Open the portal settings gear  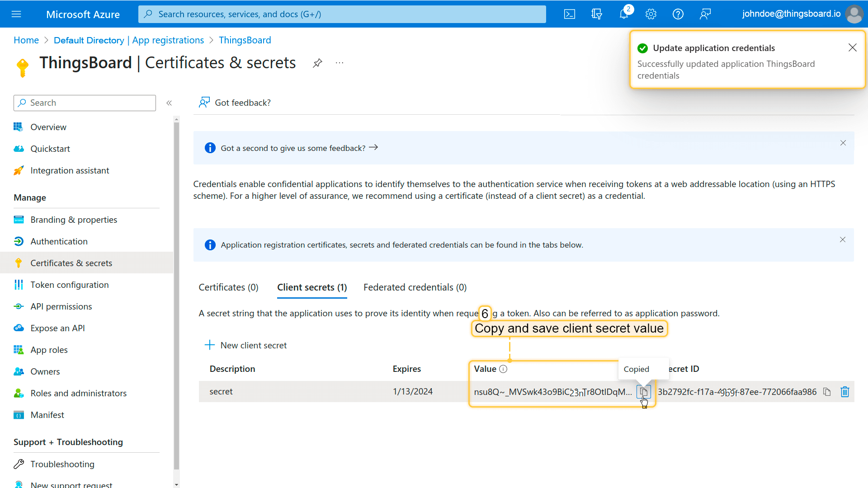pyautogui.click(x=651, y=14)
